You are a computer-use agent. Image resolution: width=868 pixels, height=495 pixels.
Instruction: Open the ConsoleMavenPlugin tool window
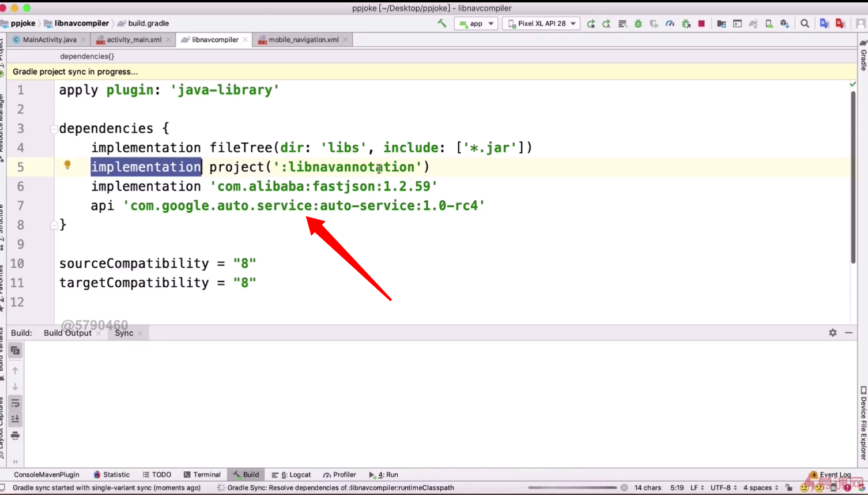[x=47, y=475]
